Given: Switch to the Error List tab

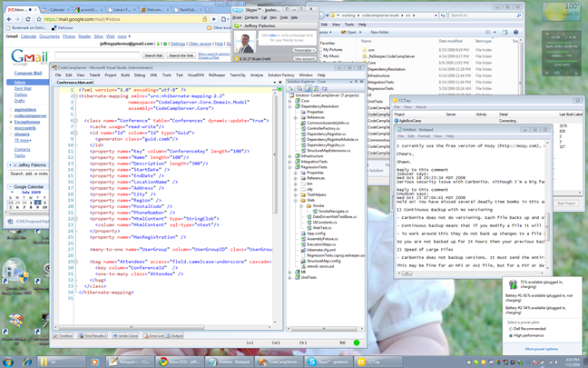Looking at the screenshot, I should pyautogui.click(x=153, y=335).
